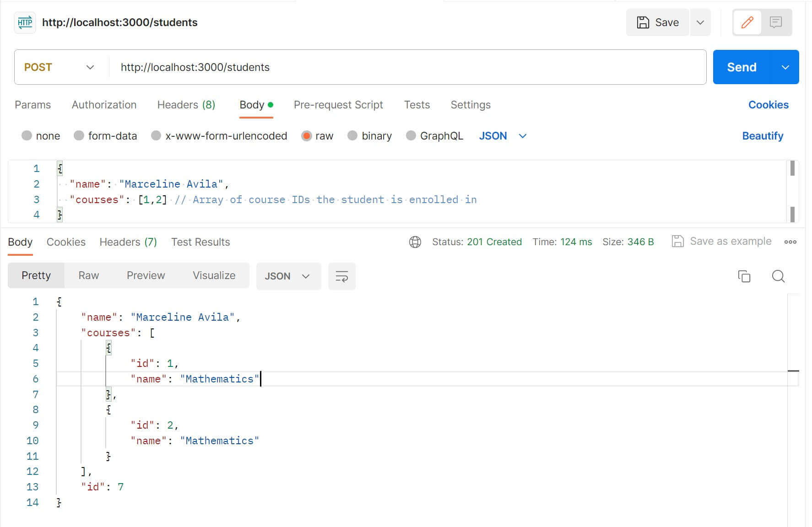
Task: Click the globe network icon by Status
Action: click(415, 242)
